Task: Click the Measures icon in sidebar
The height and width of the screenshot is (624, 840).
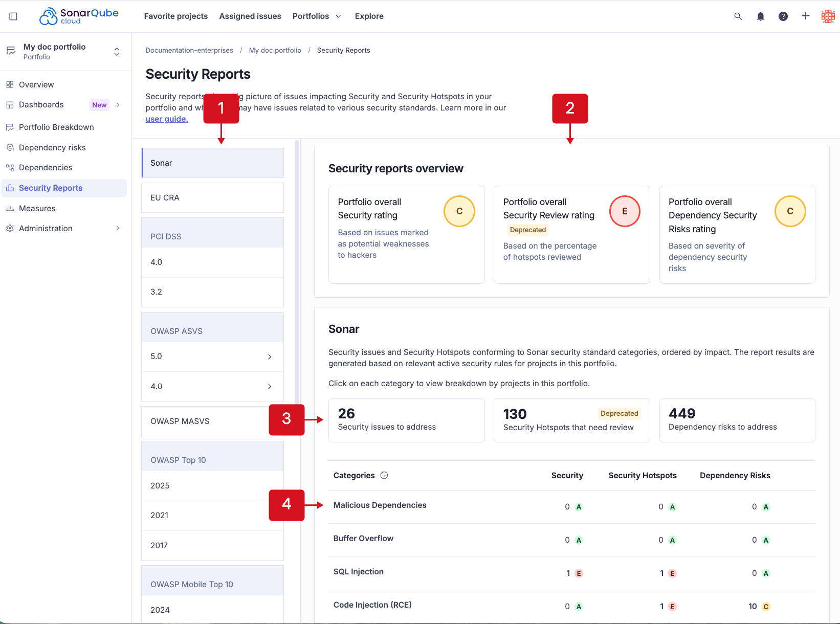Action: click(x=10, y=208)
